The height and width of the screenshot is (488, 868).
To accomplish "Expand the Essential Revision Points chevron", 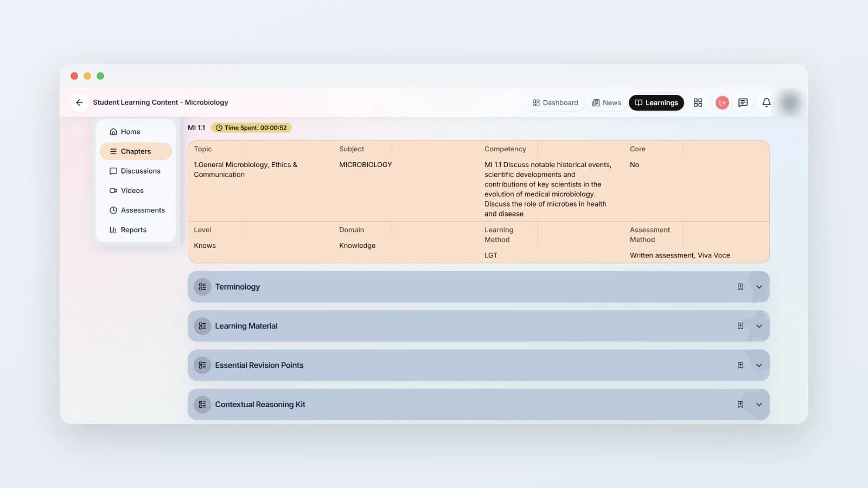I will click(x=759, y=365).
